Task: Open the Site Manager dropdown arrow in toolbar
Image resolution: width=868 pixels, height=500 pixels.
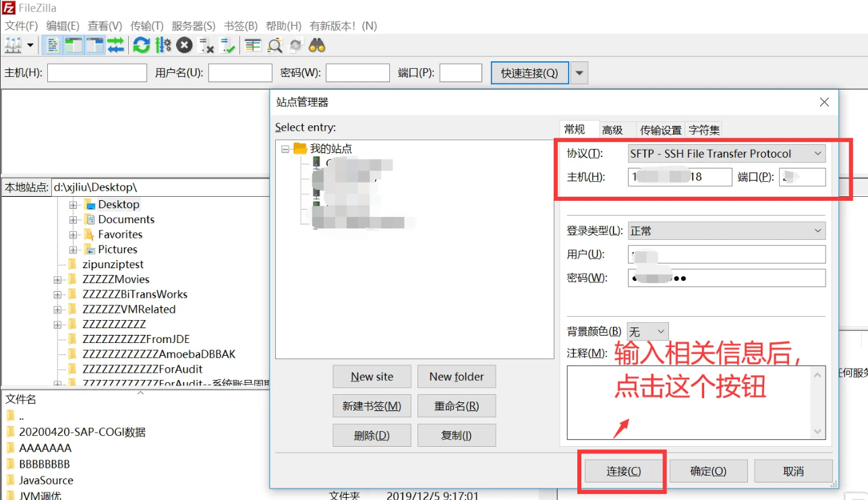Action: click(x=30, y=45)
